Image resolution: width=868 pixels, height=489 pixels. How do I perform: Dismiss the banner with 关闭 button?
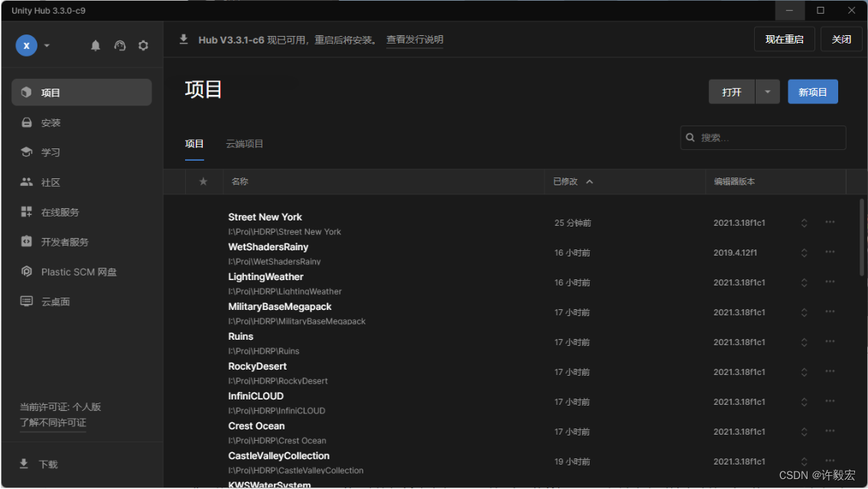tap(841, 39)
